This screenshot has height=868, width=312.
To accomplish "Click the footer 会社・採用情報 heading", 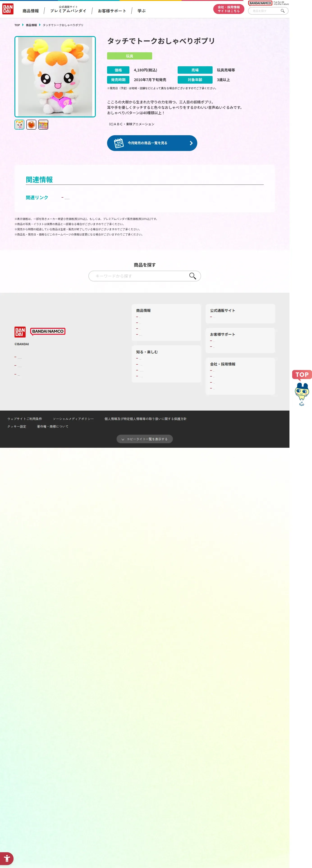I will click(223, 364).
